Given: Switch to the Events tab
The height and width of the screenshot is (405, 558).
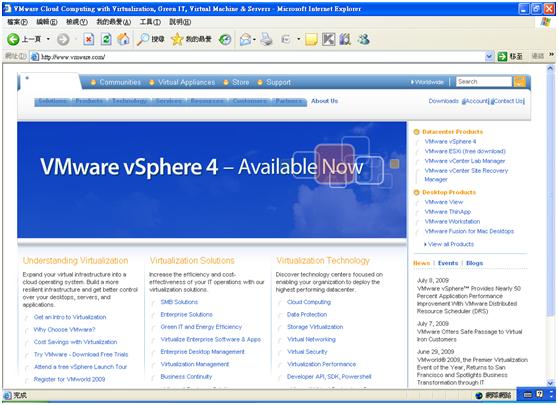Looking at the screenshot, I should (448, 263).
